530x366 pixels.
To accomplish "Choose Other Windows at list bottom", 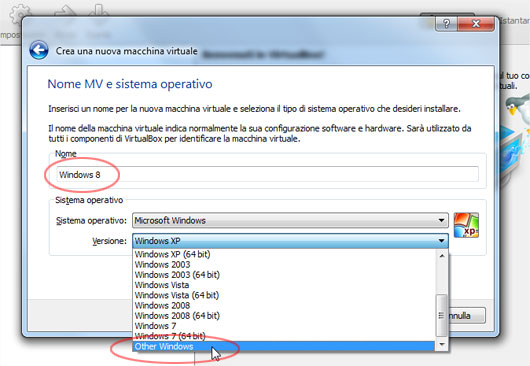I will 283,346.
